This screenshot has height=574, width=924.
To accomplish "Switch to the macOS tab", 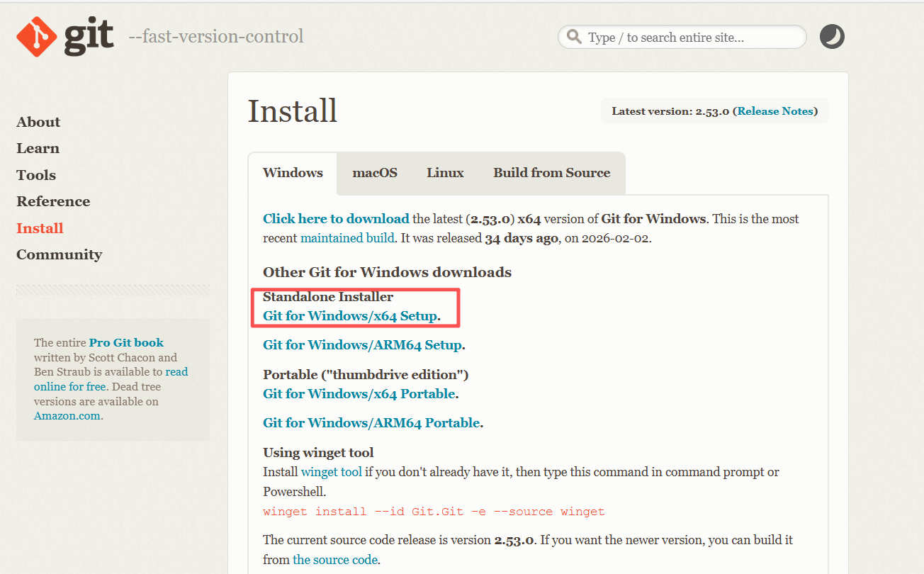I will pos(375,173).
